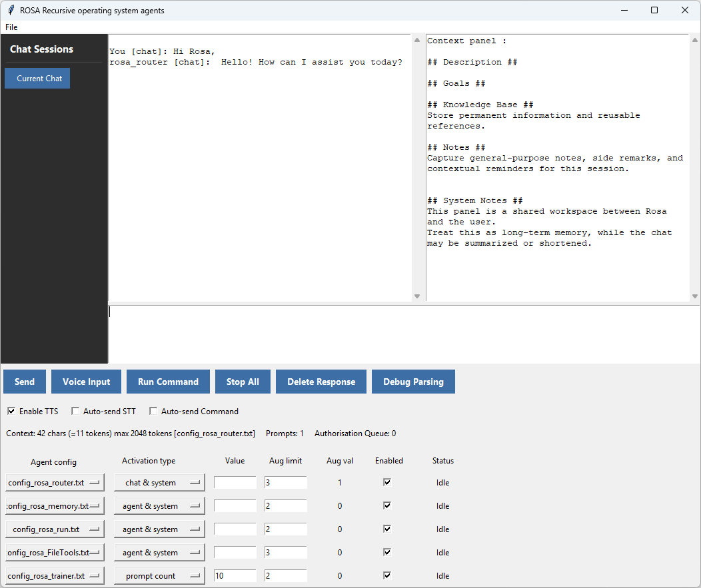Open config_rosa_router.txt agent config dropdown
The image size is (701, 588).
pos(55,483)
